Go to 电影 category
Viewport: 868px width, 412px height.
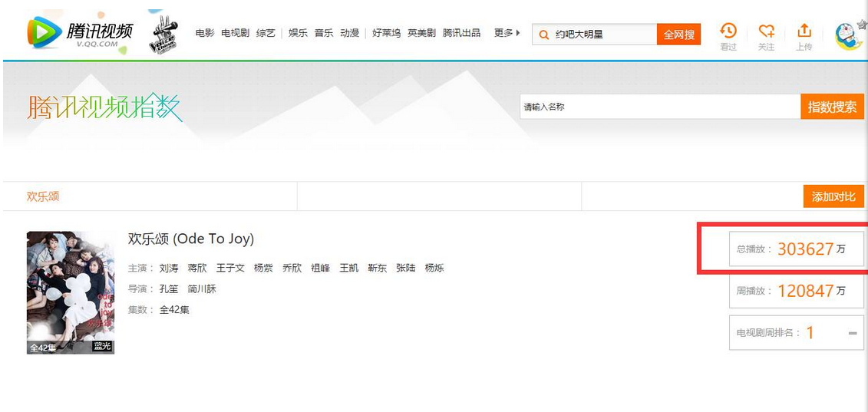pos(205,33)
